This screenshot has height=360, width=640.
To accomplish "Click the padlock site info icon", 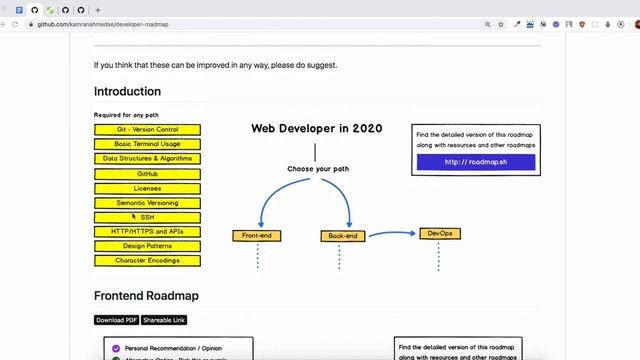I will (x=31, y=24).
